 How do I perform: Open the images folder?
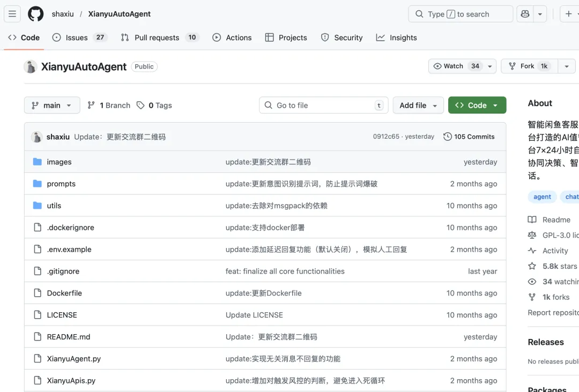(x=59, y=162)
